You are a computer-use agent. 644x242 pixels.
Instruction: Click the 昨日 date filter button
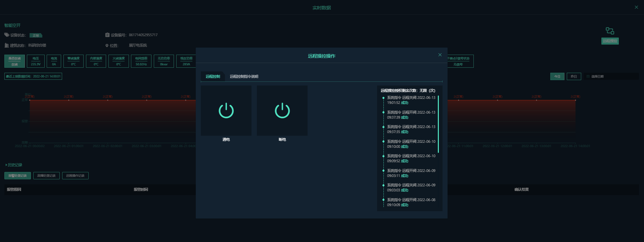coord(574,76)
